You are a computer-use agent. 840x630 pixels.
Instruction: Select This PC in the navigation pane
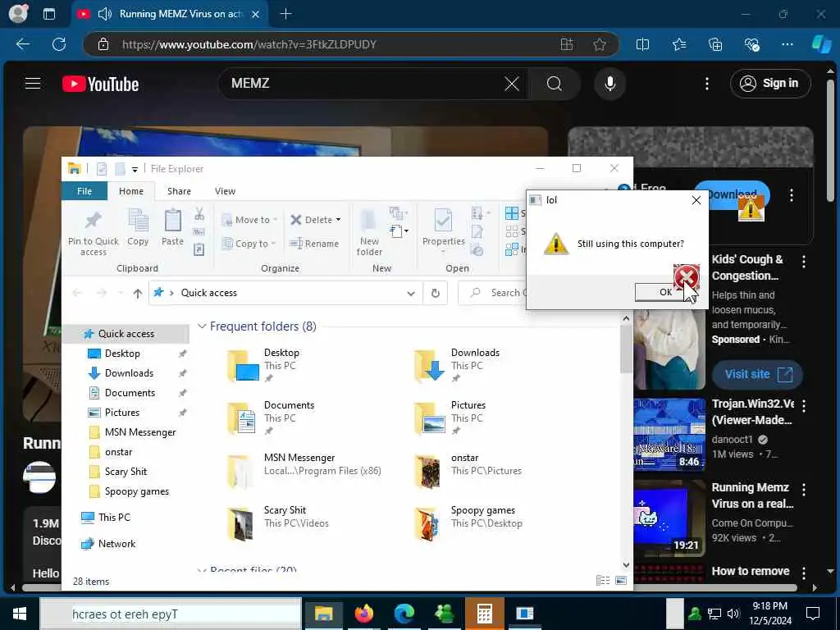click(x=114, y=518)
